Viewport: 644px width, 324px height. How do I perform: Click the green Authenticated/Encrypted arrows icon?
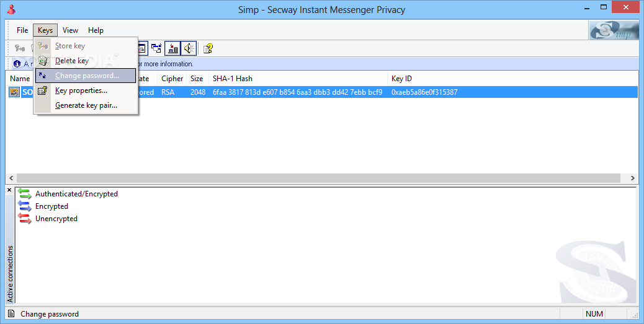click(25, 194)
